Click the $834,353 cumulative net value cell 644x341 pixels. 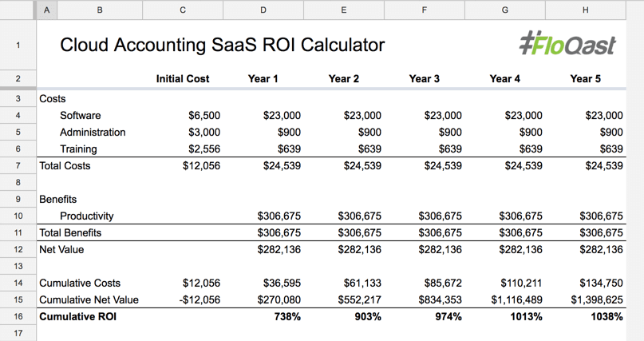tap(441, 300)
